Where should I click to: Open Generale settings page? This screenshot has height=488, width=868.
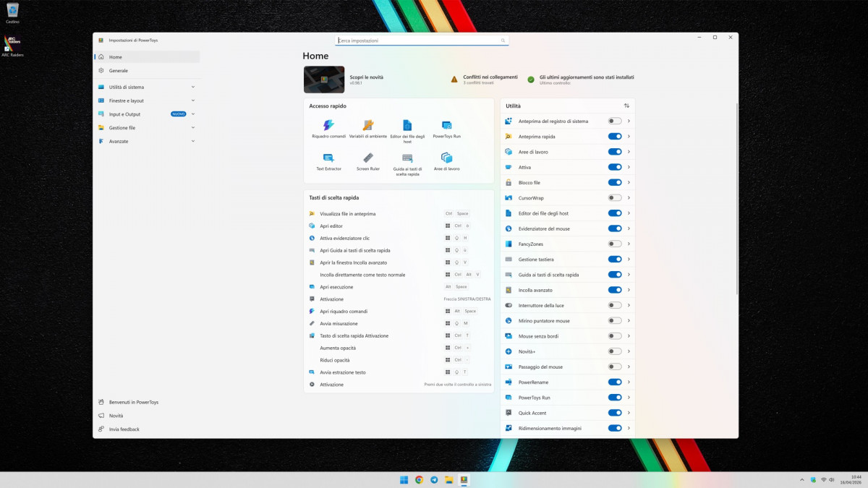pyautogui.click(x=147, y=71)
